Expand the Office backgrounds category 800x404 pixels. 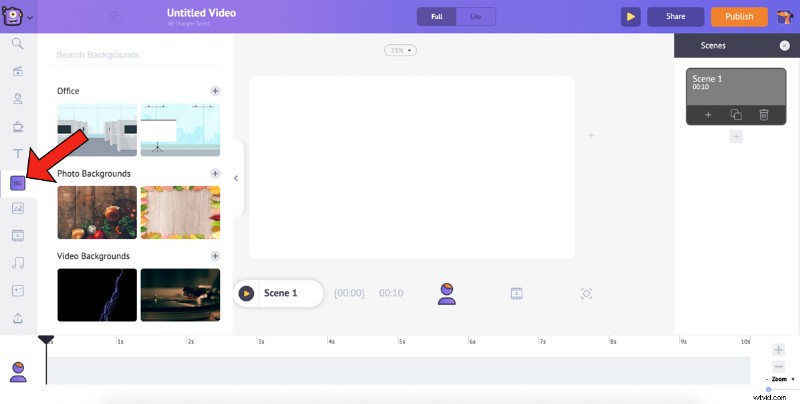click(x=215, y=91)
